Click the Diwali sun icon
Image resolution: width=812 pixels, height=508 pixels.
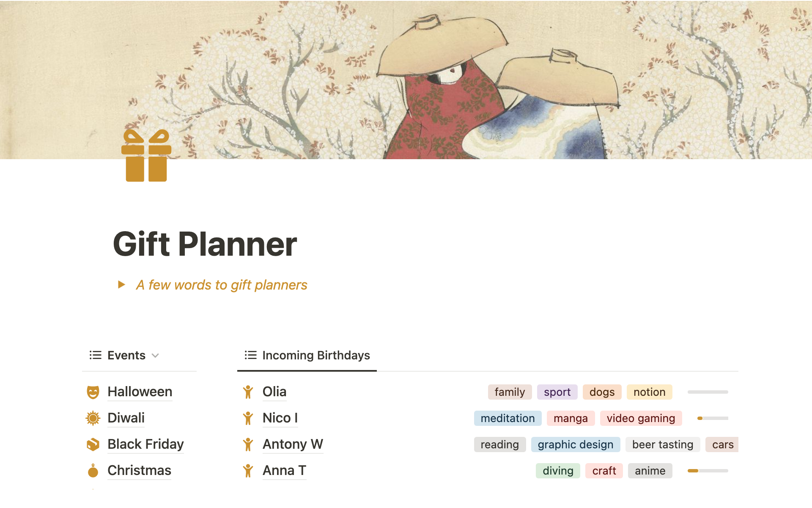[93, 418]
